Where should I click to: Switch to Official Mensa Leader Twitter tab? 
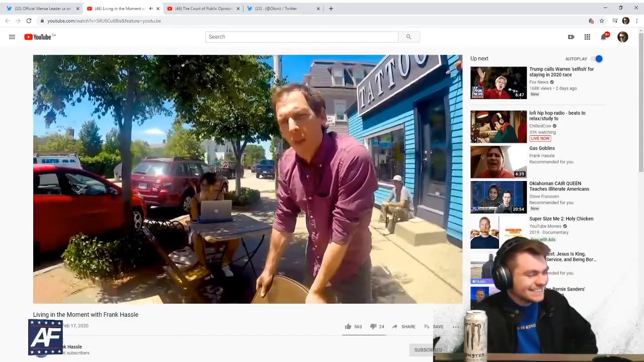point(42,9)
